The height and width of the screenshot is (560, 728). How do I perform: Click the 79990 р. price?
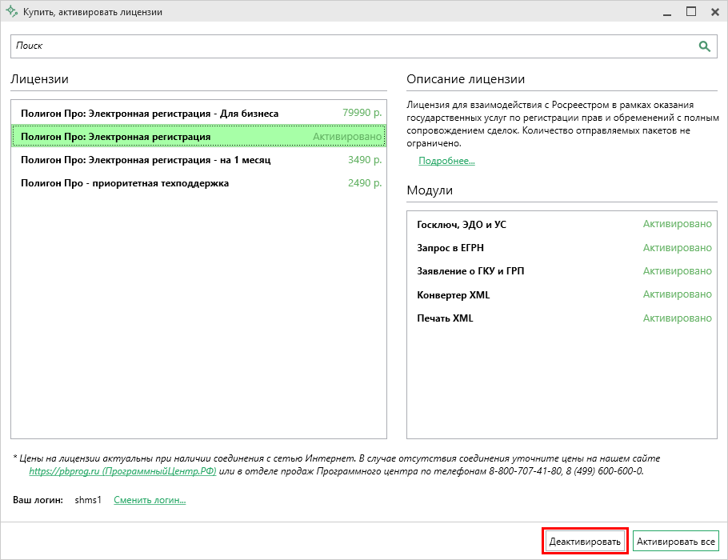pos(362,113)
